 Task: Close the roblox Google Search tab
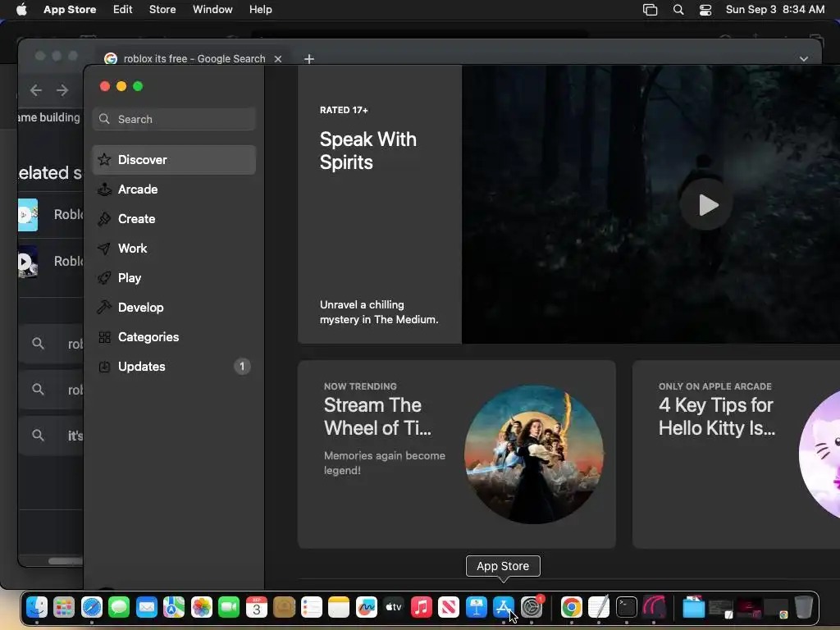tap(278, 59)
